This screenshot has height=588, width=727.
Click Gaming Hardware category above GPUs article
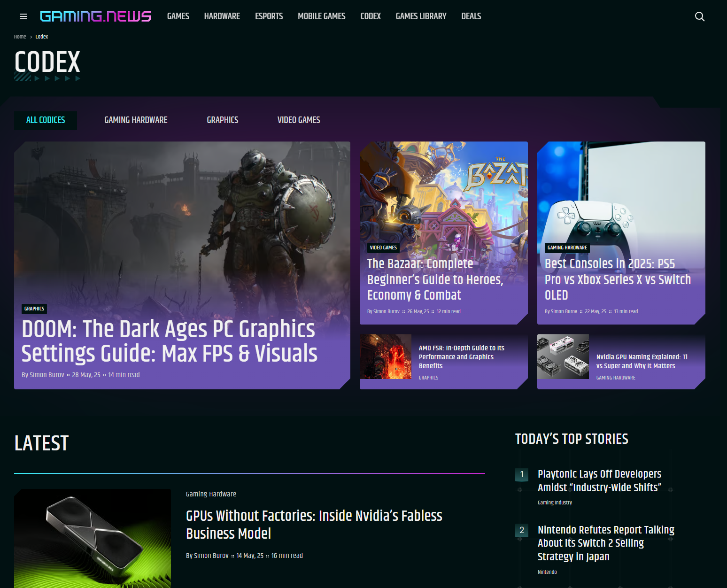[x=211, y=494]
